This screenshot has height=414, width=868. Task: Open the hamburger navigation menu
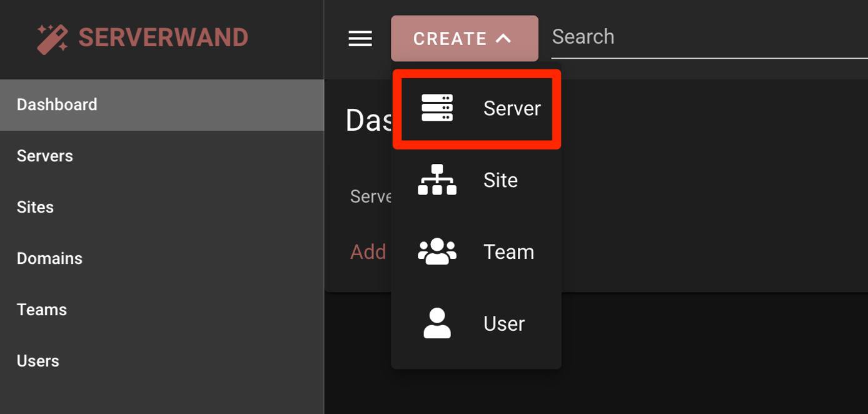pyautogui.click(x=360, y=38)
